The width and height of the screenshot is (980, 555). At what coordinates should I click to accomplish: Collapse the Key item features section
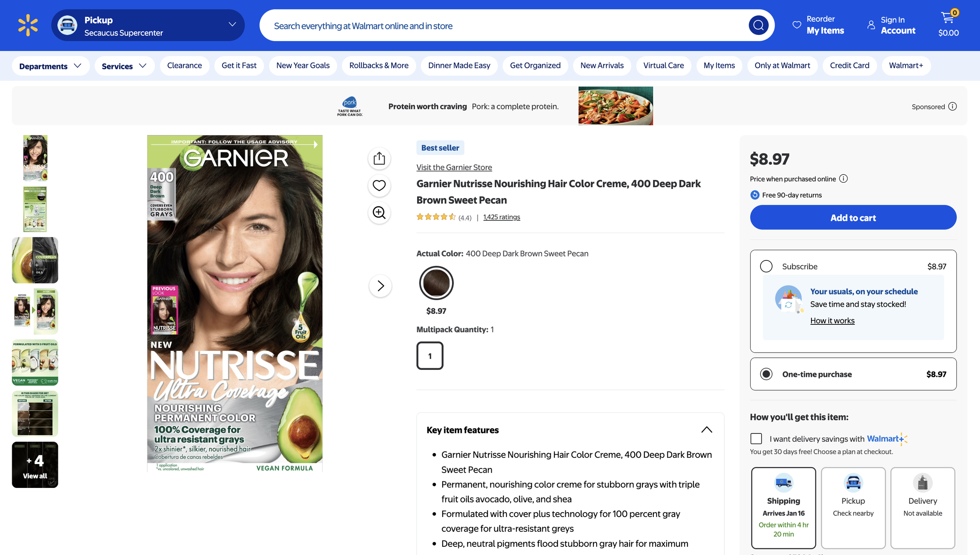pos(706,430)
